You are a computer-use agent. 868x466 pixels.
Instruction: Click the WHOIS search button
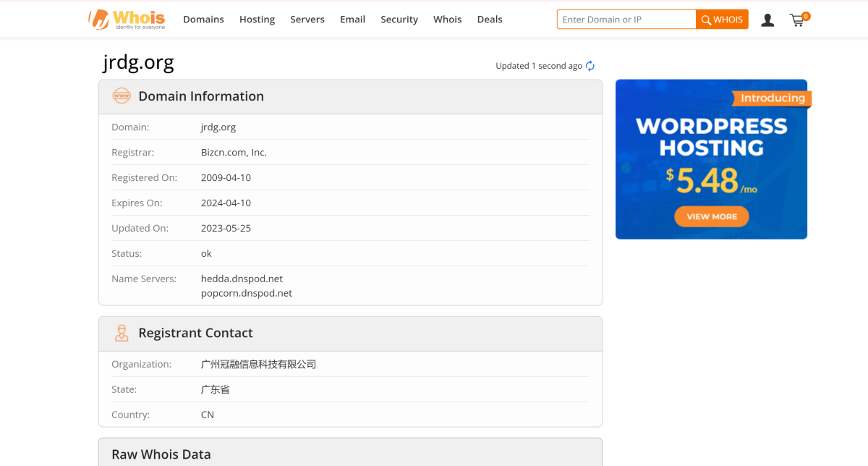[721, 19]
